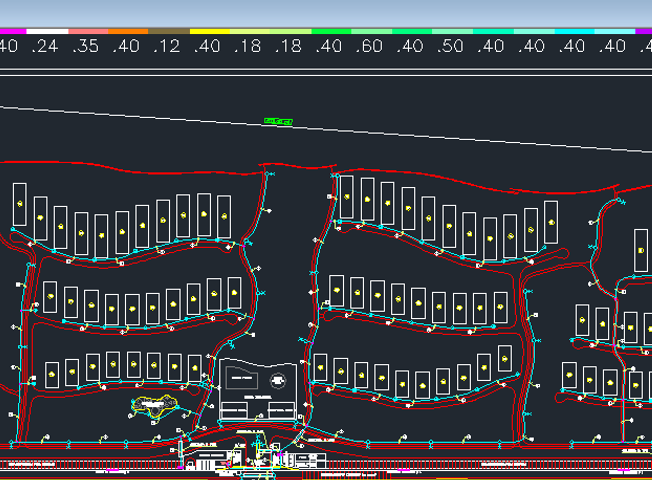Screen dimensions: 652x480
Task: Select the purple swatch at far right
Action: [x=644, y=31]
